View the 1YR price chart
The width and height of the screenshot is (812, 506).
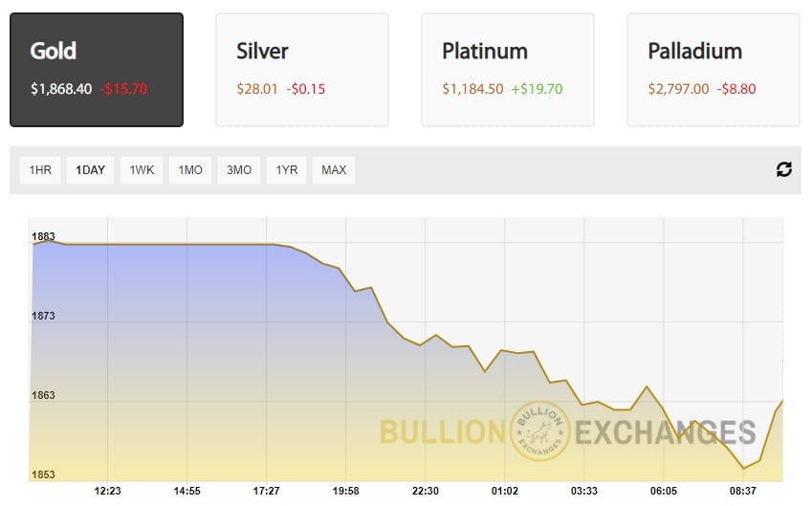[287, 170]
